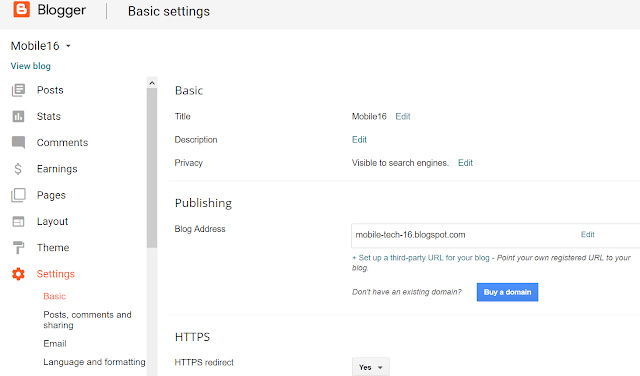Viewport: 640px width, 376px height.
Task: Click the Settings gear icon
Action: tap(18, 274)
